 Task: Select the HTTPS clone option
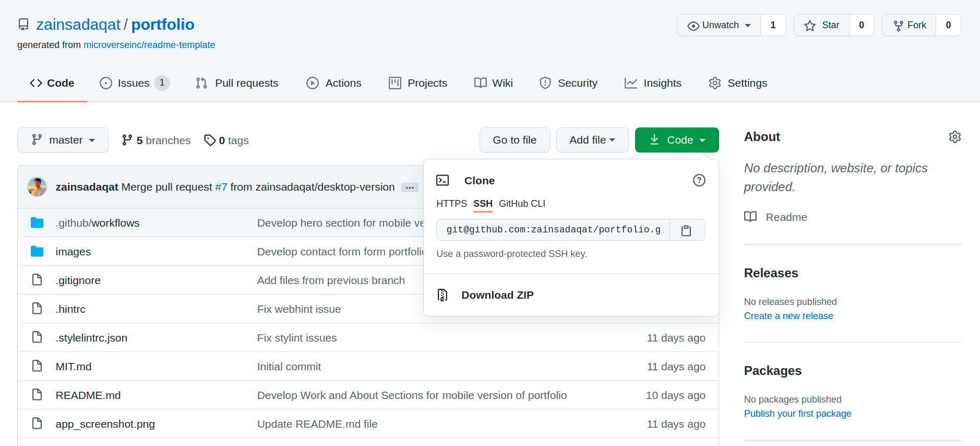pyautogui.click(x=451, y=204)
